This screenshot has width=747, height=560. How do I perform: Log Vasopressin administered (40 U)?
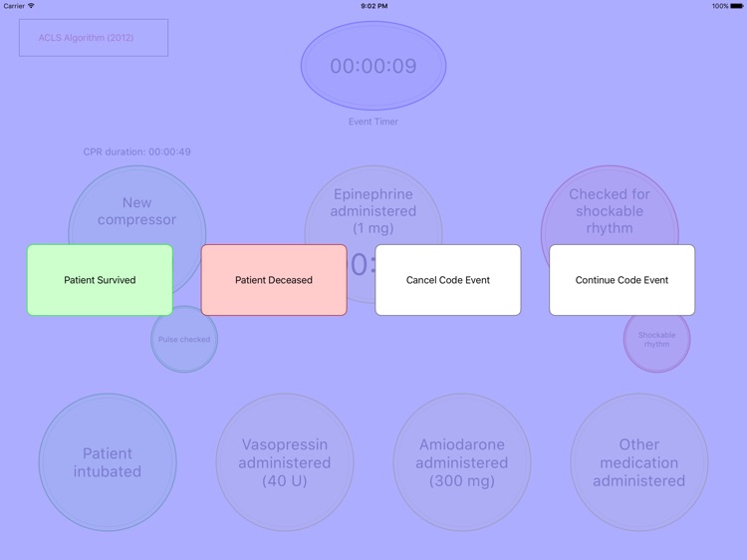285,462
